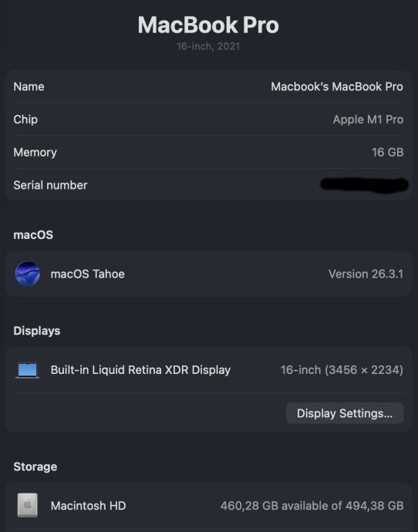Click Built-in Liquid Retina XDR Display label
The width and height of the screenshot is (418, 532).
coord(140,370)
